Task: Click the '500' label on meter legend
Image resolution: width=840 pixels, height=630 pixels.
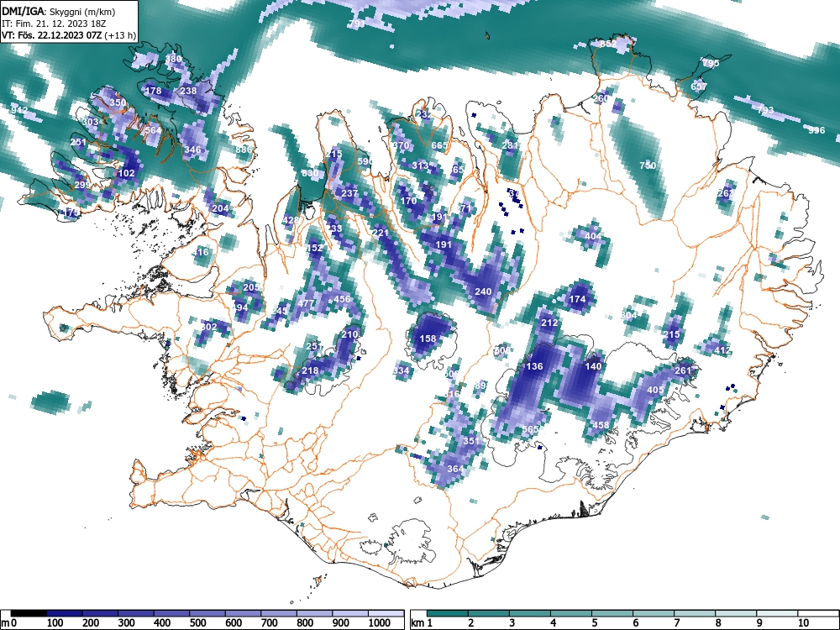Action: tap(197, 623)
